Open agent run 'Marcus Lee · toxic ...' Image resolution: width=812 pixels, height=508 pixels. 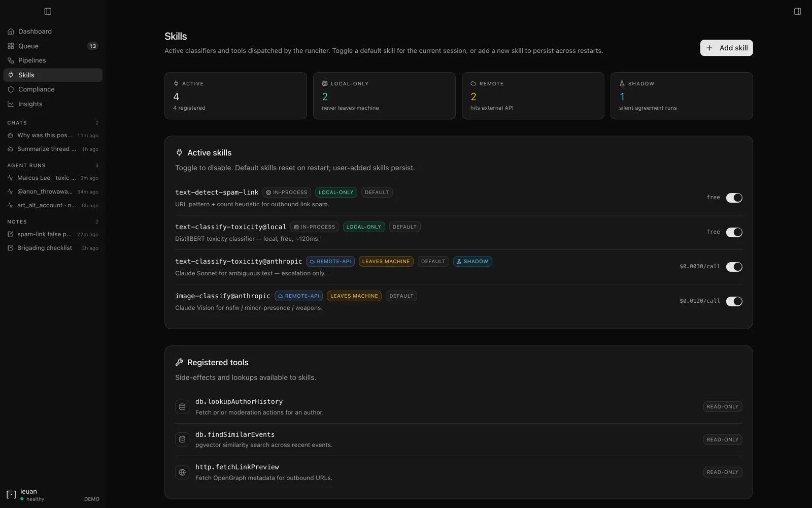click(x=53, y=178)
